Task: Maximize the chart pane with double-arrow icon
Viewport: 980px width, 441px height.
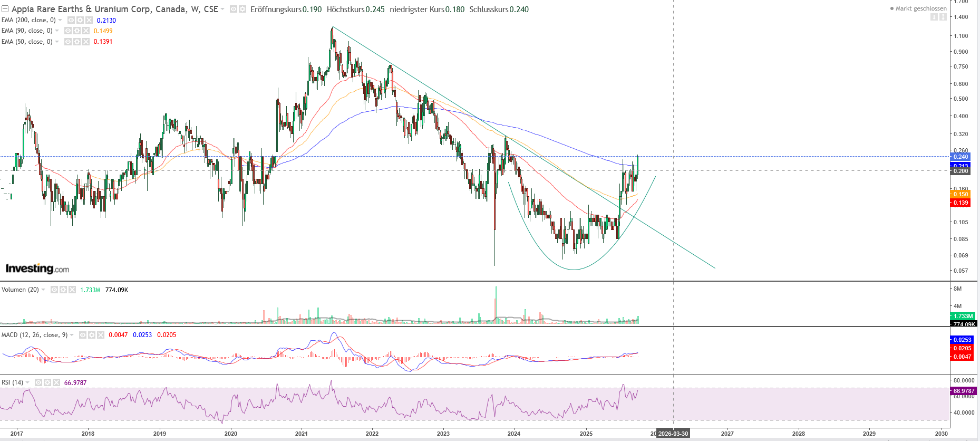Action: pyautogui.click(x=943, y=17)
